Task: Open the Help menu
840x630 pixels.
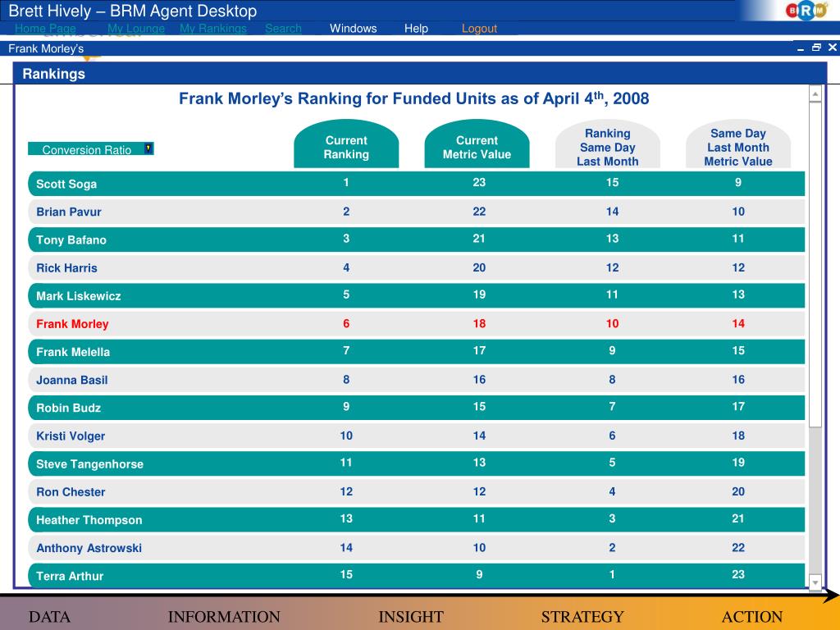Action: click(x=416, y=29)
